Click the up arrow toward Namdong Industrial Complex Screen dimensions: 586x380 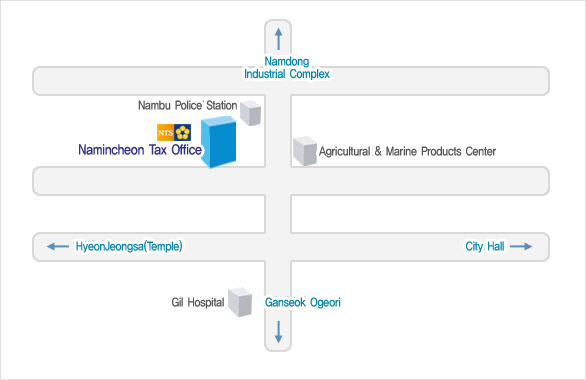(x=278, y=39)
